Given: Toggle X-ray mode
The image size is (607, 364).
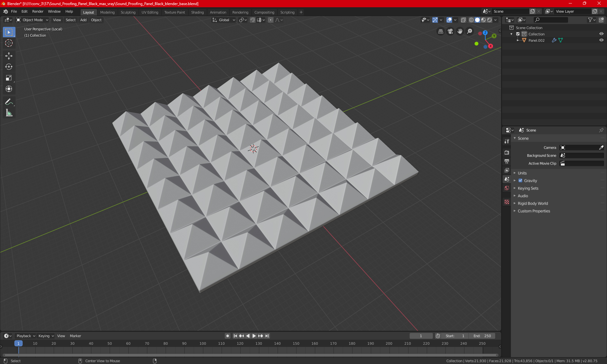Looking at the screenshot, I should (463, 20).
